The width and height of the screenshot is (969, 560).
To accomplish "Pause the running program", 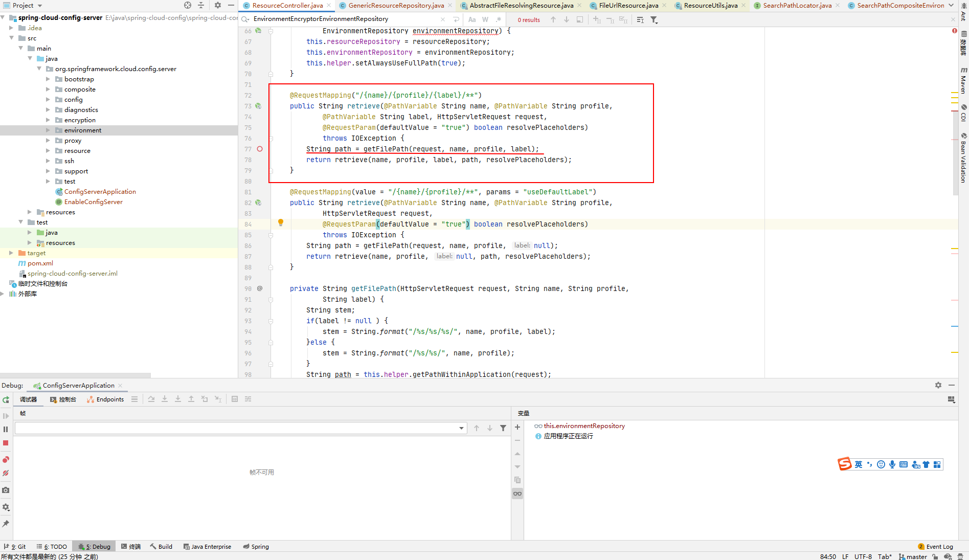I will click(x=6, y=430).
